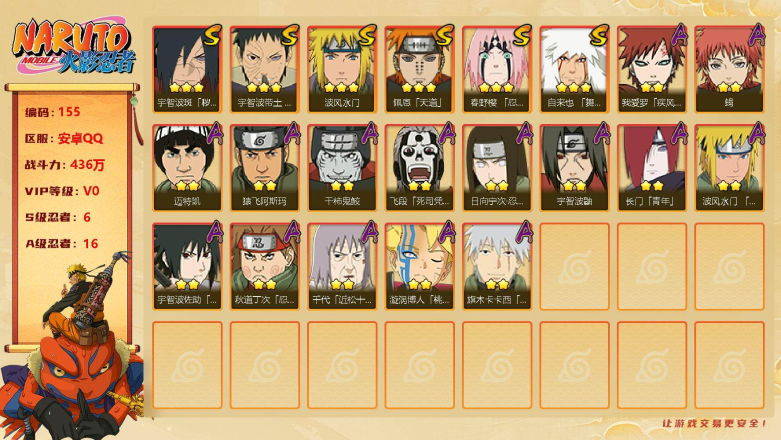The image size is (781, 440).
Task: Click the 宇智波鼬 ninja card
Action: [574, 167]
